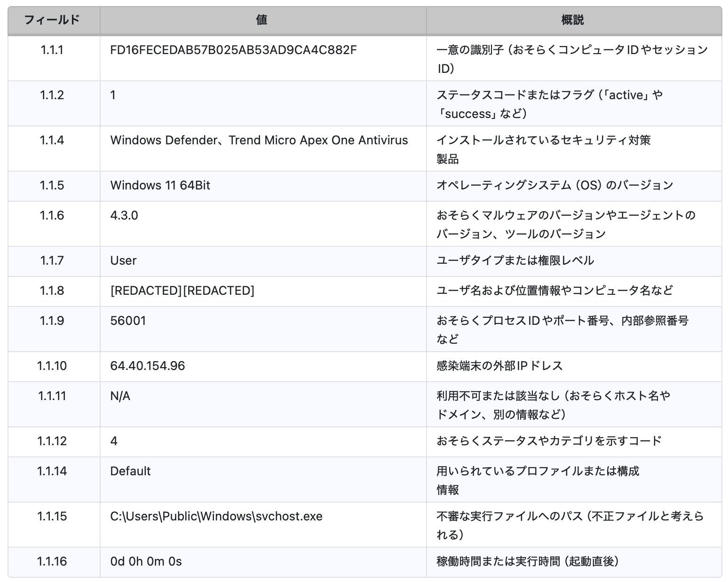Select field number 1.1.12
Screen dimensions: 728x582
coord(52,441)
